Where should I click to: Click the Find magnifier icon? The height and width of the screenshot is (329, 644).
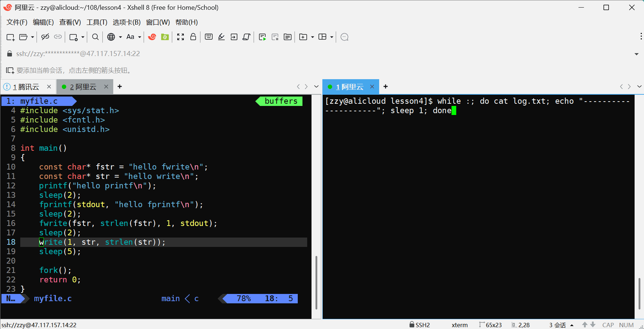96,37
